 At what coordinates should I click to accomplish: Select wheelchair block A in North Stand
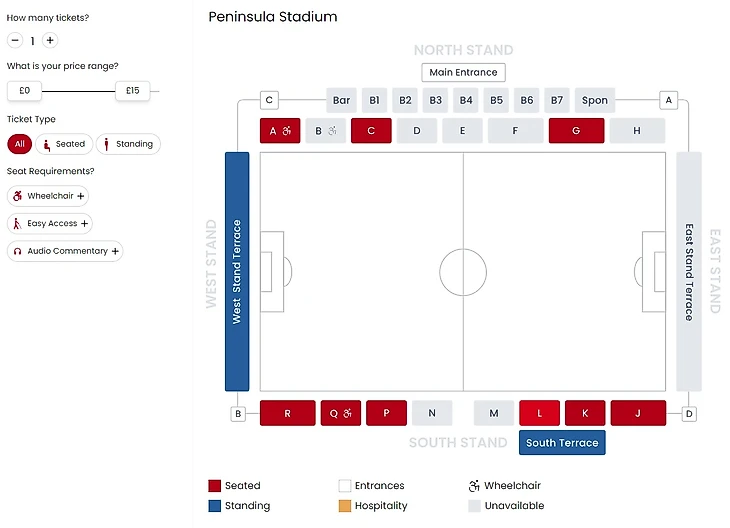click(280, 131)
